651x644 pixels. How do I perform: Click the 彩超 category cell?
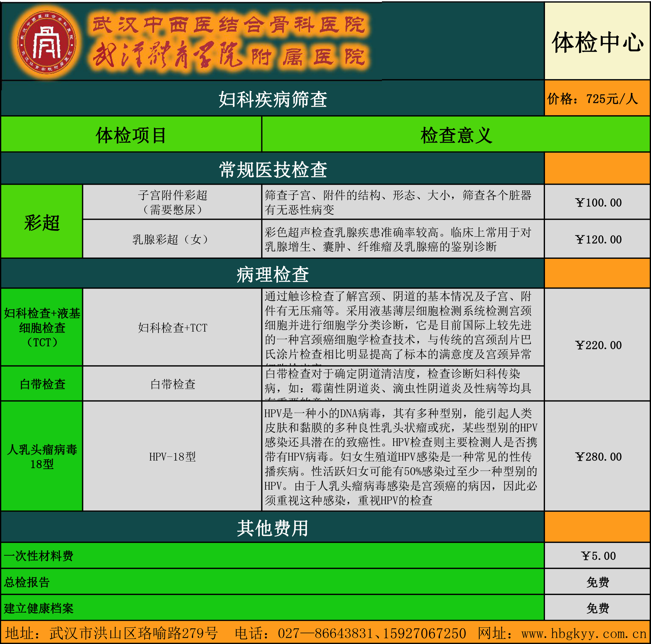click(42, 222)
